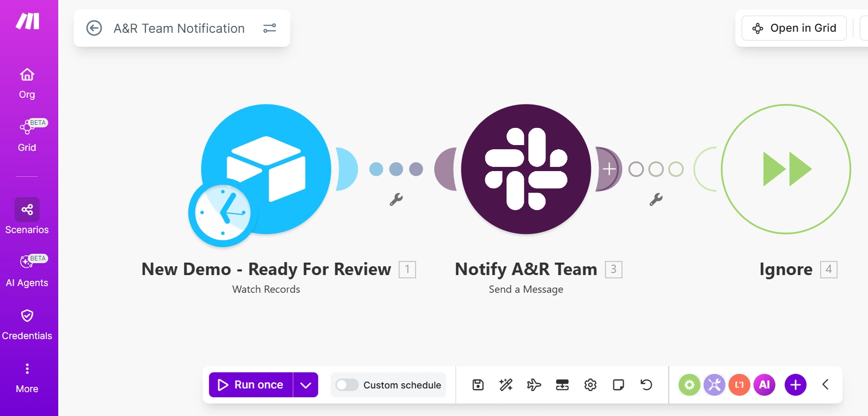The image size is (868, 416).
Task: Click the magic wand auto-align icon
Action: point(506,385)
